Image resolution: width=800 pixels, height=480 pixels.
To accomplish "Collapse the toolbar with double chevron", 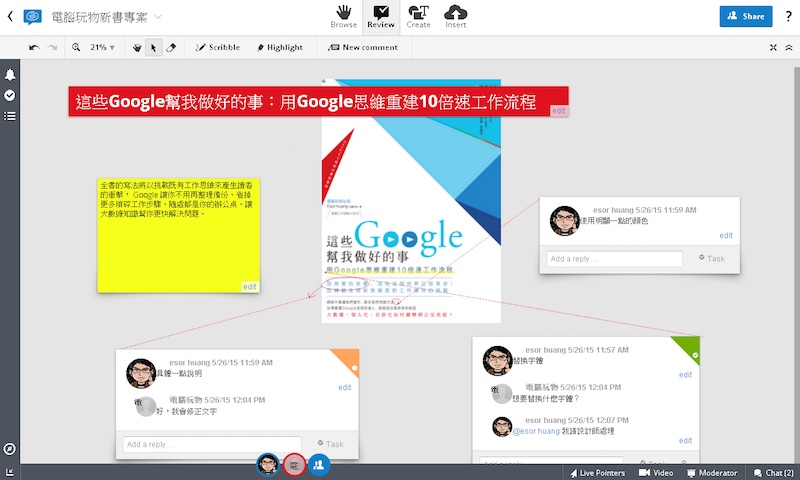I will [x=789, y=47].
